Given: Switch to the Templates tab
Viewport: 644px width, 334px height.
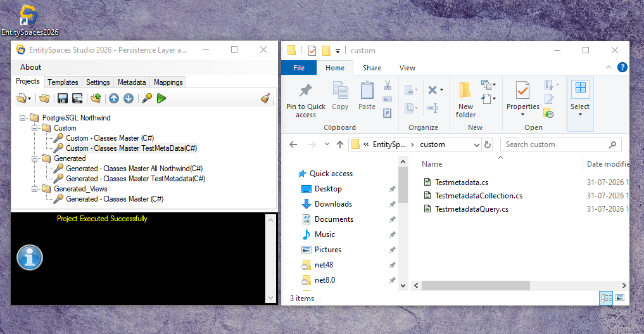Looking at the screenshot, I should pyautogui.click(x=63, y=82).
